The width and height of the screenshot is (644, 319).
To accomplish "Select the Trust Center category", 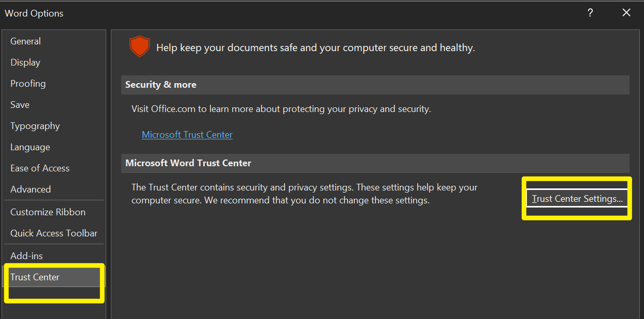I will [35, 277].
